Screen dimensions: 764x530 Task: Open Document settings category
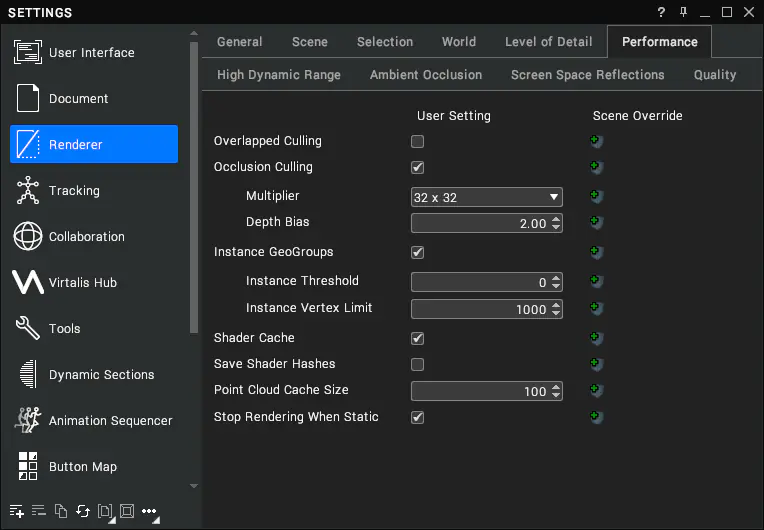click(94, 98)
